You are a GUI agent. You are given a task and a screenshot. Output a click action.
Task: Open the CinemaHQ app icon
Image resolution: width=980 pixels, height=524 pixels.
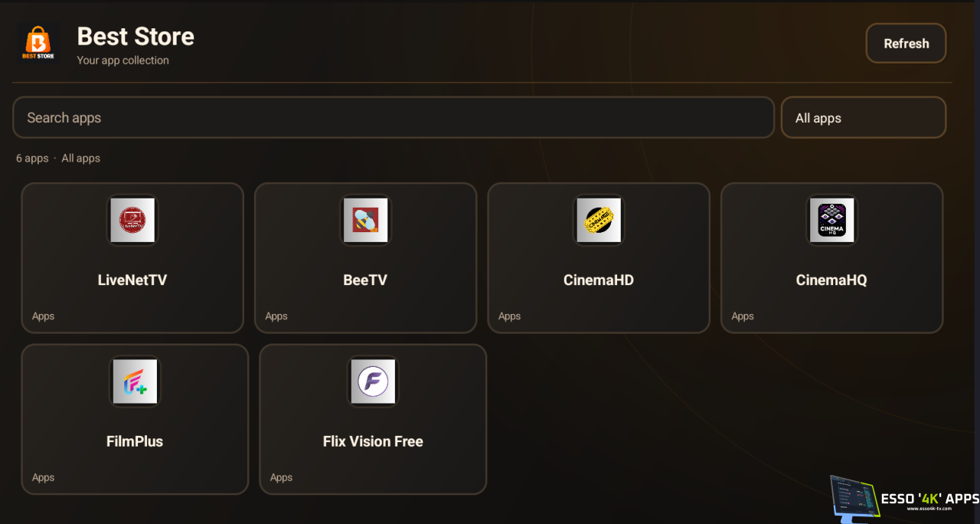[831, 221]
